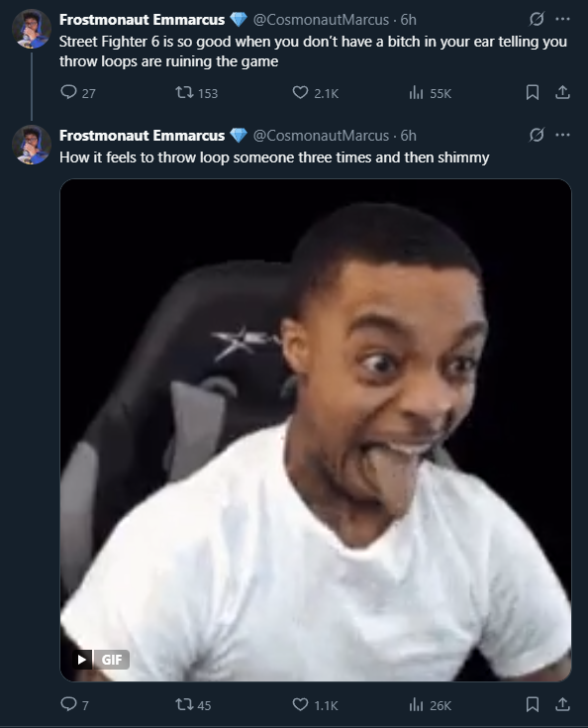Image resolution: width=588 pixels, height=728 pixels.
Task: Open Grok icon on the first tweet
Action: coord(537,19)
